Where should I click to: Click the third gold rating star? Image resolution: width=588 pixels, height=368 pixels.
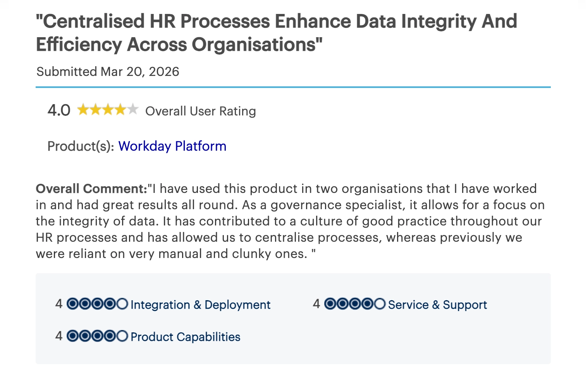tap(108, 110)
